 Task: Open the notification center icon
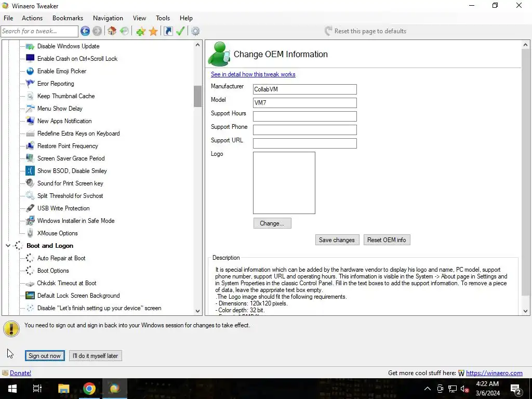click(515, 389)
